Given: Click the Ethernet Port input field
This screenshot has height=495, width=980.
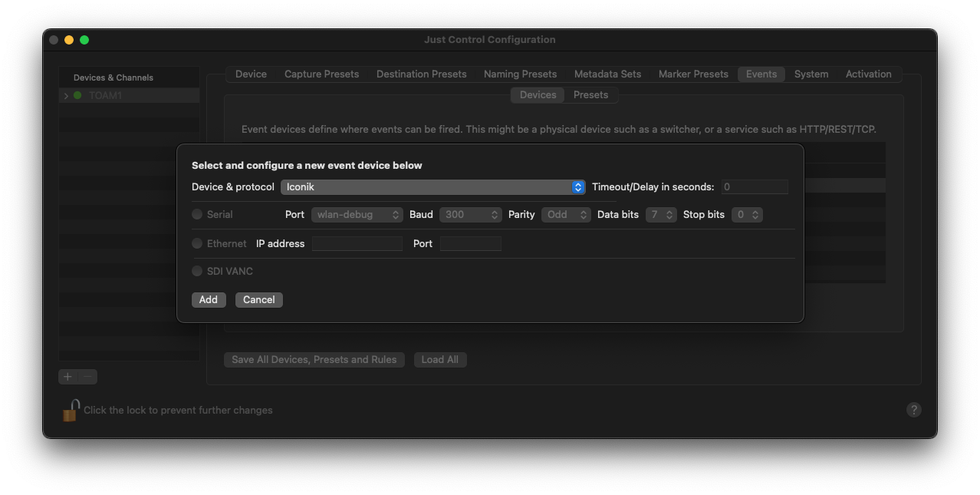Looking at the screenshot, I should click(x=471, y=244).
